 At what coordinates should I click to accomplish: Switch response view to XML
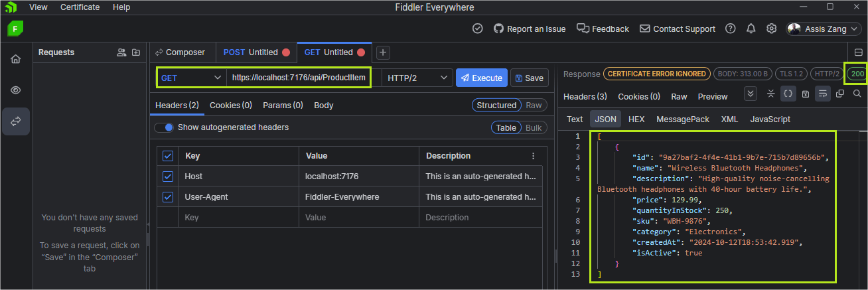729,119
